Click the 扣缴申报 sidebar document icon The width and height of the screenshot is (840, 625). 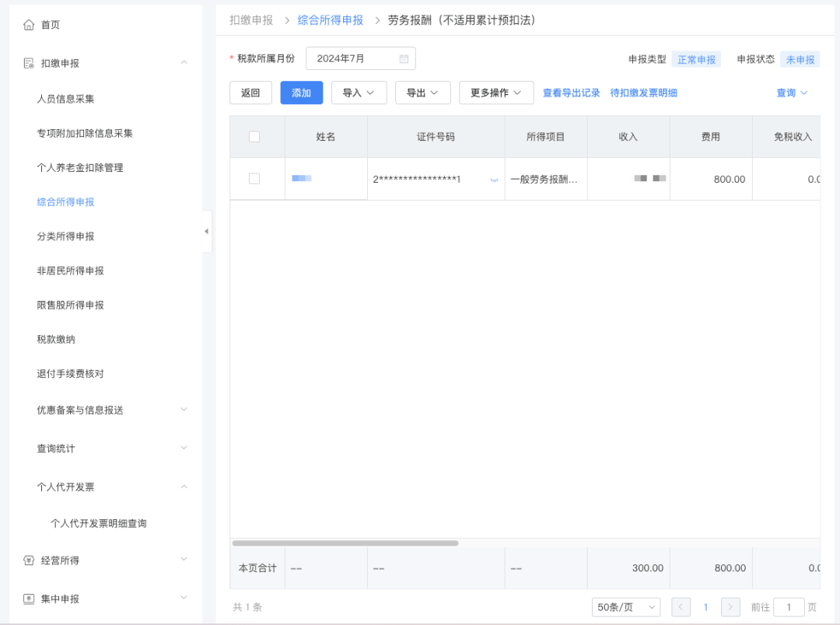(29, 63)
